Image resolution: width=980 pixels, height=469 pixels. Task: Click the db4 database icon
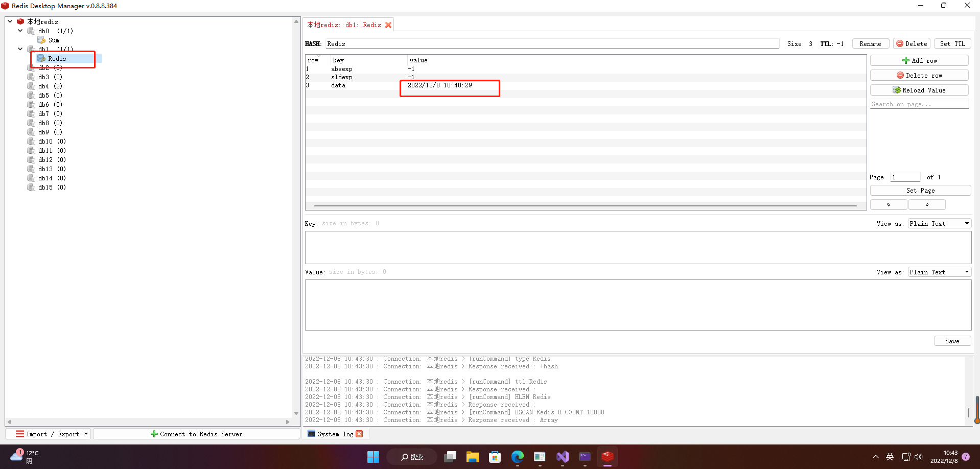point(32,86)
